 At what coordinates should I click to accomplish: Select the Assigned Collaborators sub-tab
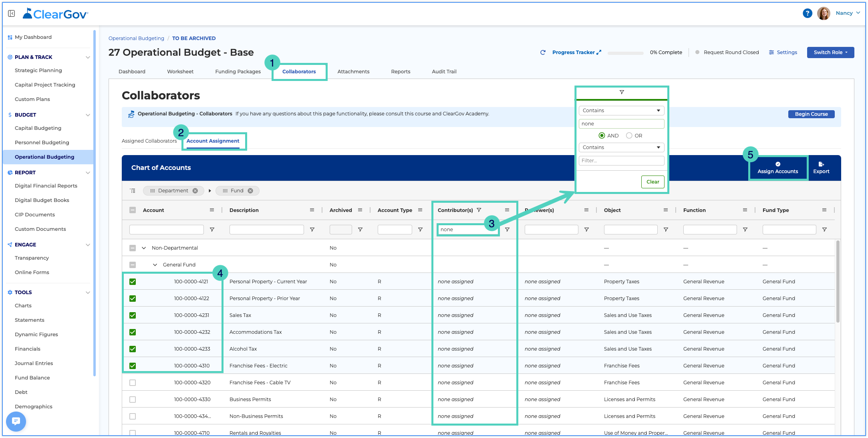coord(149,141)
